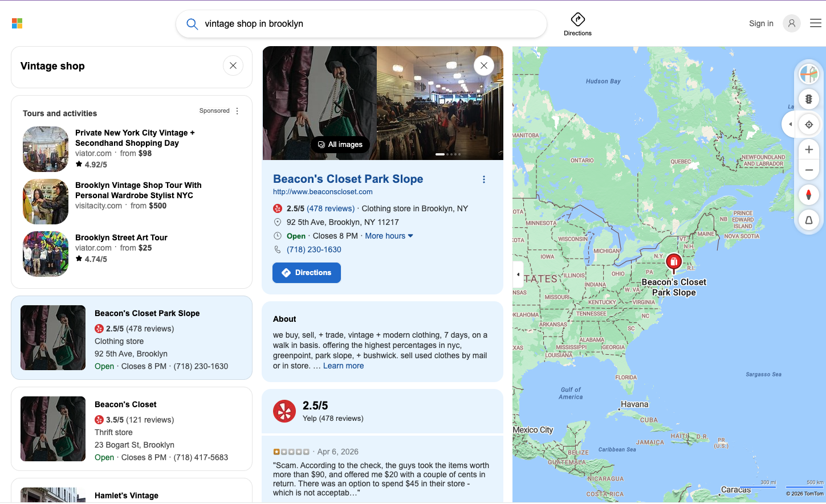Open the hamburger menu
Screen dimensions: 826x504
point(816,23)
